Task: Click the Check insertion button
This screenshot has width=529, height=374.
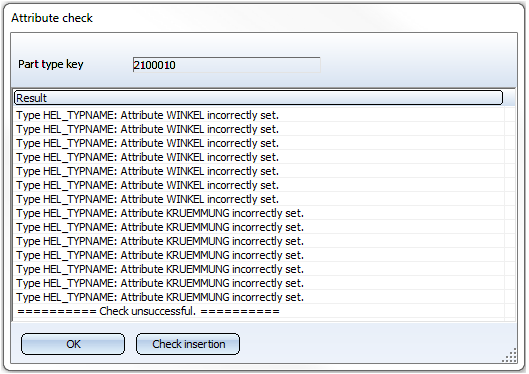Action: (x=188, y=344)
